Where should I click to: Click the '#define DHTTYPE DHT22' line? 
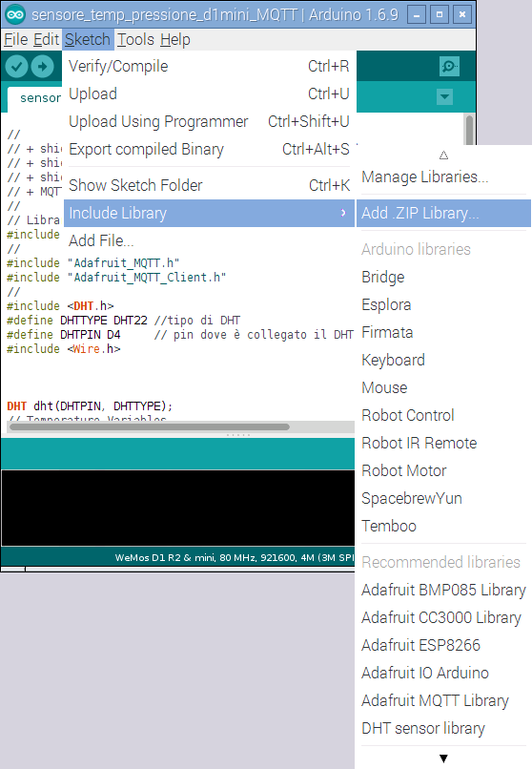[123, 321]
